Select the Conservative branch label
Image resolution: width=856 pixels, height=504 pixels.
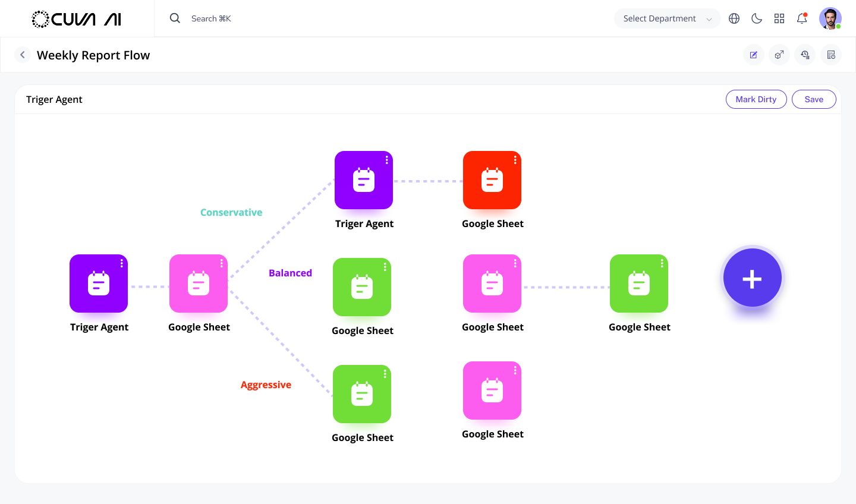coord(231,212)
